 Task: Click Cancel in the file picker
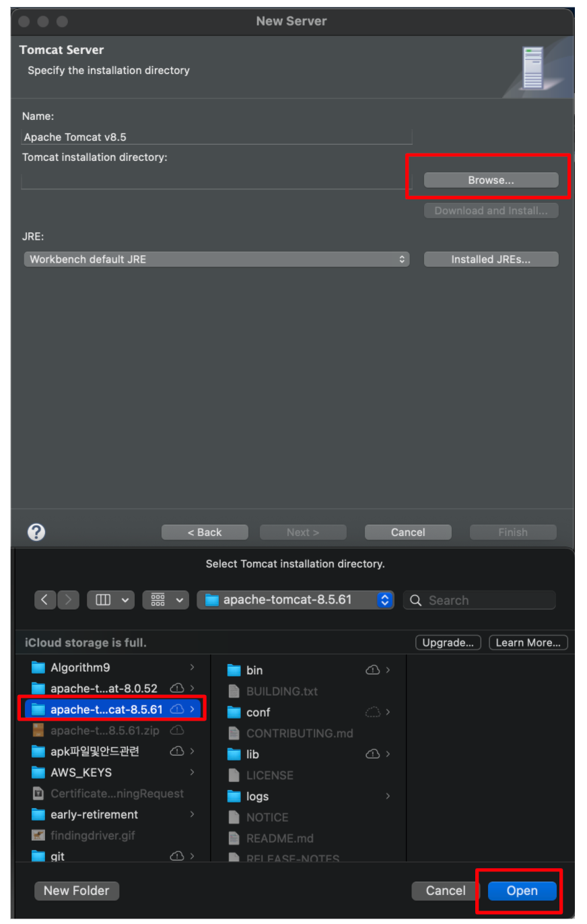tap(446, 890)
